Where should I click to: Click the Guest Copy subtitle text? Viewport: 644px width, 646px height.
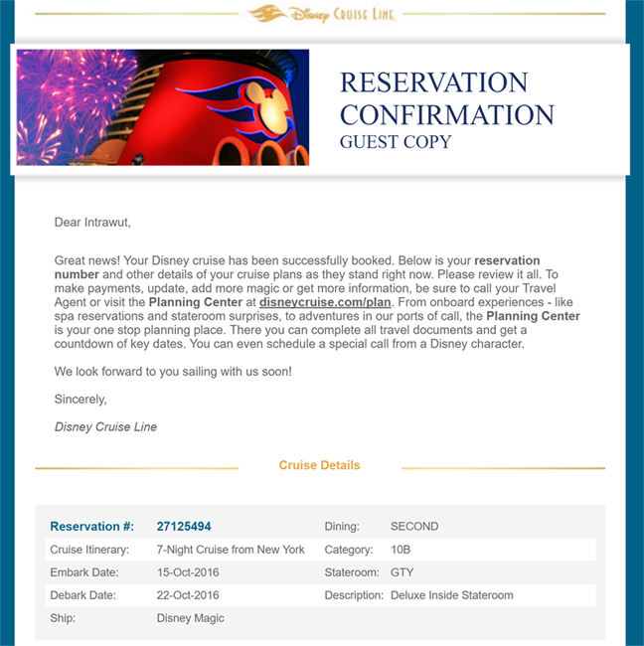tap(396, 142)
